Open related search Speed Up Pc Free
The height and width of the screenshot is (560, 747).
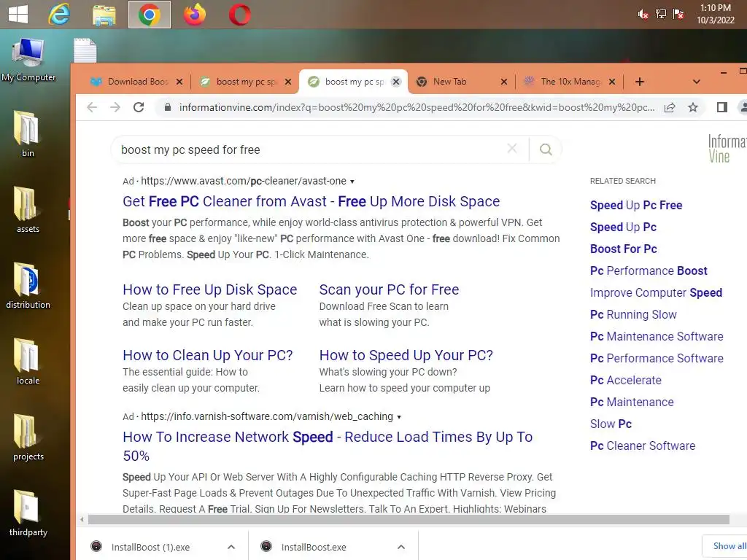tap(636, 205)
